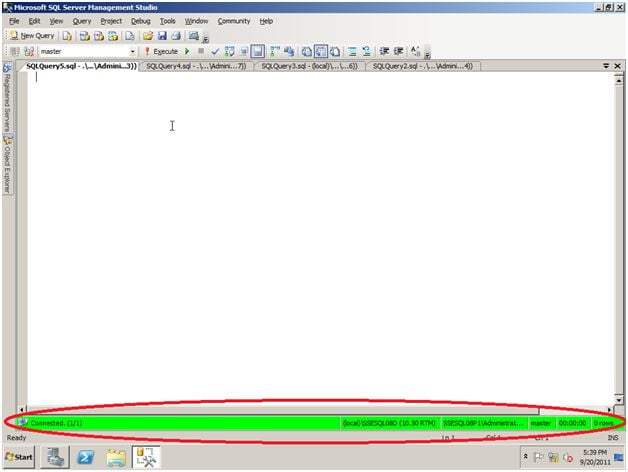
Task: Open the Object Explorer side panel
Action: 7,164
